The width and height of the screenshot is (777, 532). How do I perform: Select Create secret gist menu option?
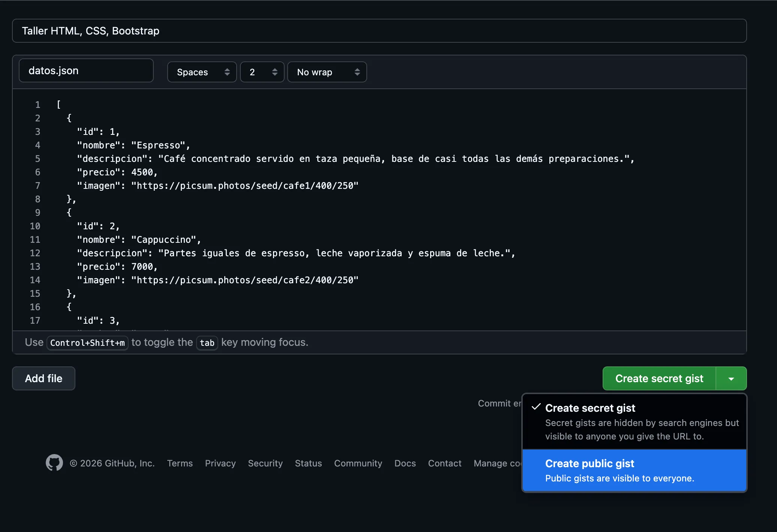click(634, 421)
